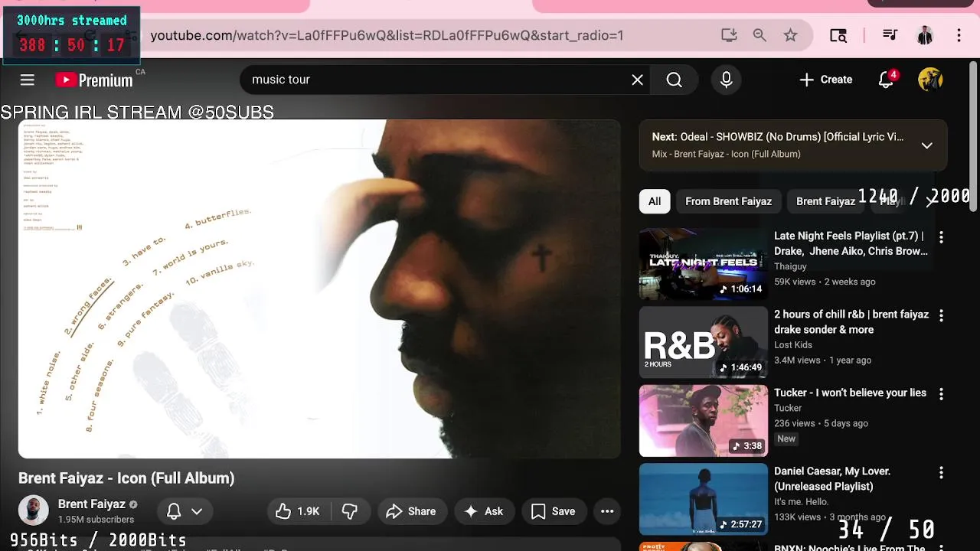The width and height of the screenshot is (980, 551).
Task: Open Chrome three-dot menu
Action: (x=959, y=35)
